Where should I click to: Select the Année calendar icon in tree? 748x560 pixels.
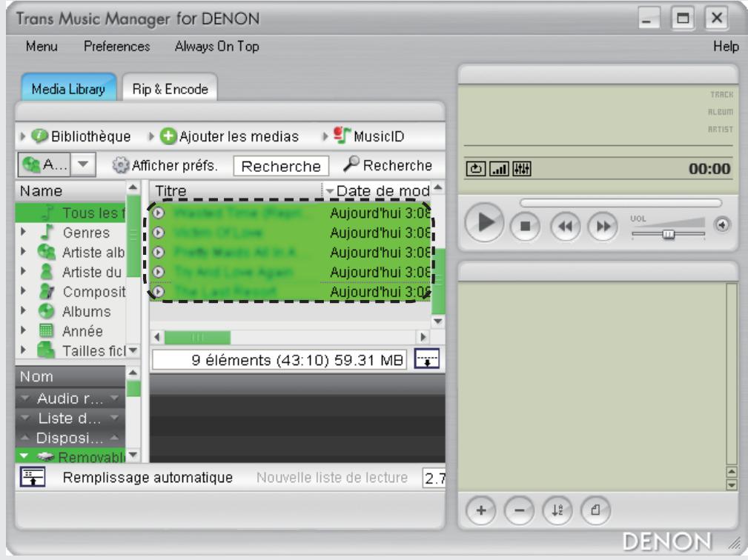pos(46,331)
